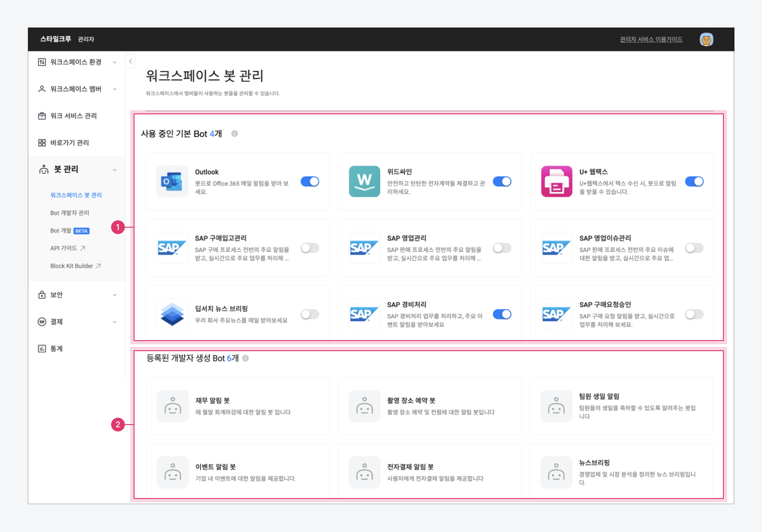The height and width of the screenshot is (532, 762).
Task: Click the 이벤트 알림 봇 robot icon
Action: [173, 472]
